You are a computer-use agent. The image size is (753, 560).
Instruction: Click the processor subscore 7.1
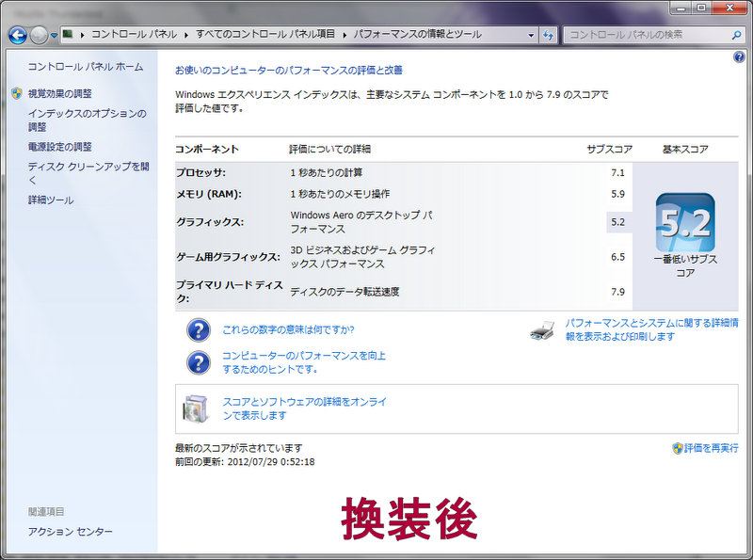(x=617, y=173)
